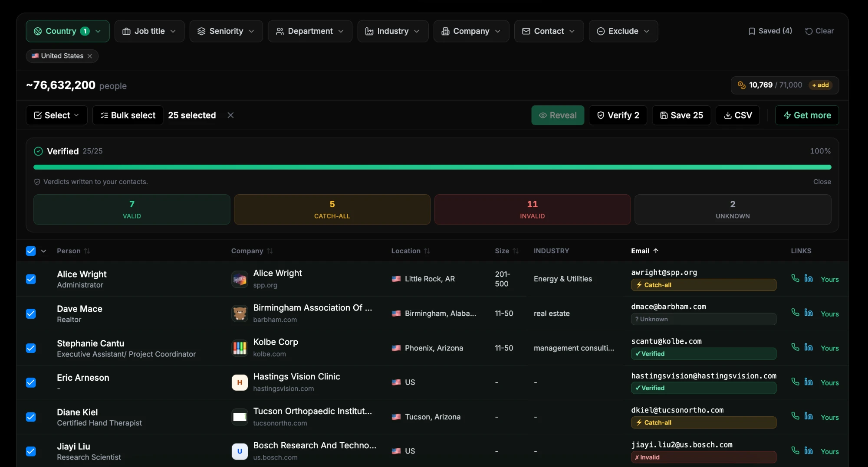
Task: Click Yours link for Alice Wright
Action: pyautogui.click(x=829, y=279)
